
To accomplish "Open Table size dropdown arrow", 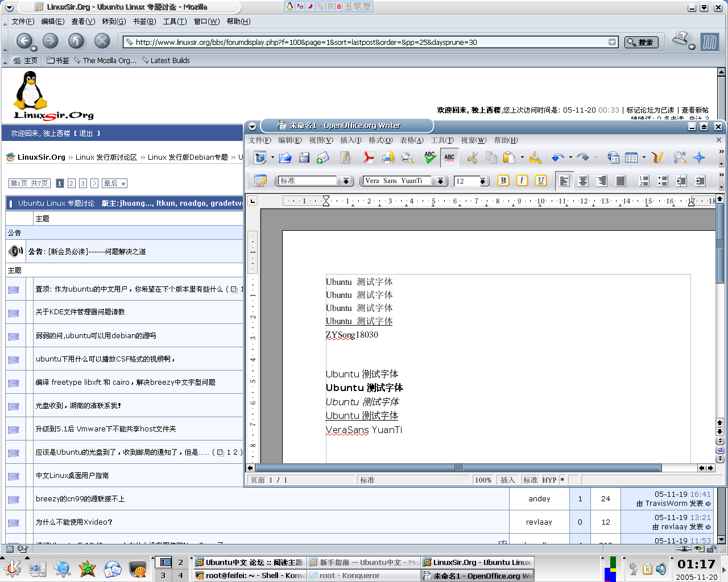I will coord(644,157).
